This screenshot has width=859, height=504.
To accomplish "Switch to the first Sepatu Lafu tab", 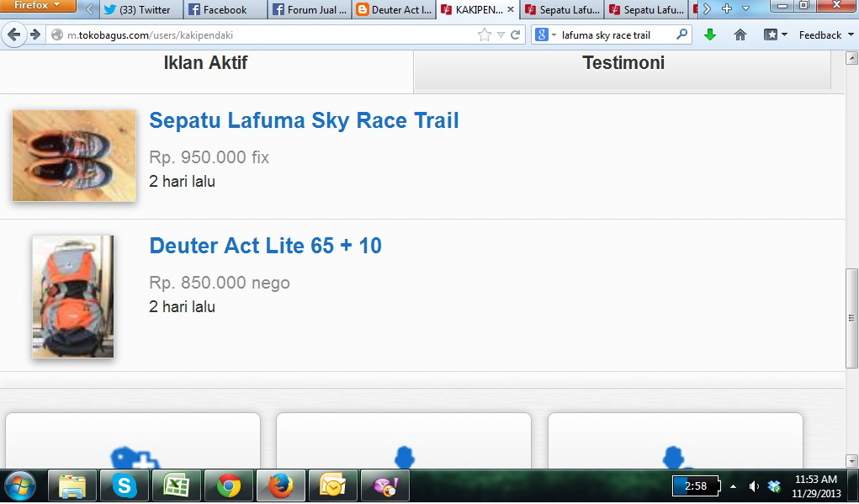I will [x=563, y=10].
